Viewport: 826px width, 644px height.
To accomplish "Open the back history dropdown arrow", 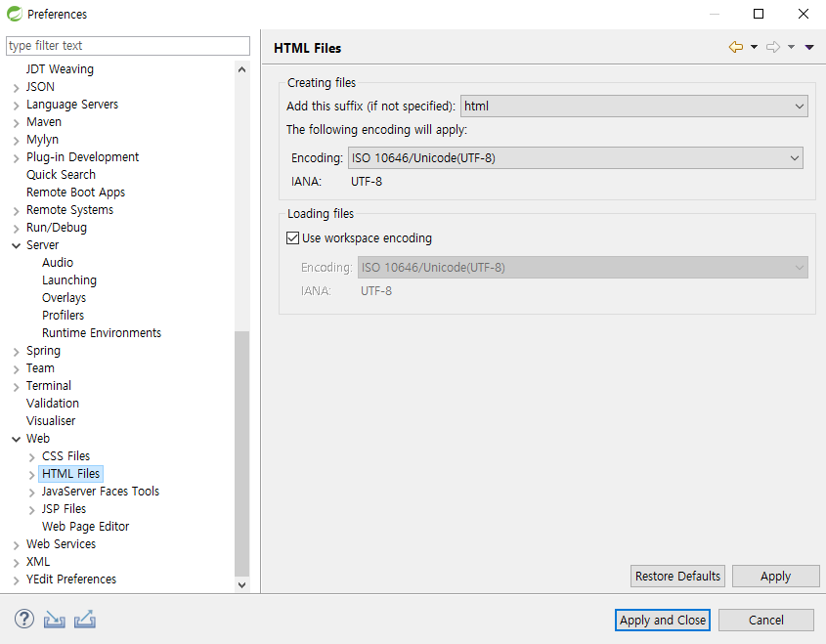I will 754,47.
